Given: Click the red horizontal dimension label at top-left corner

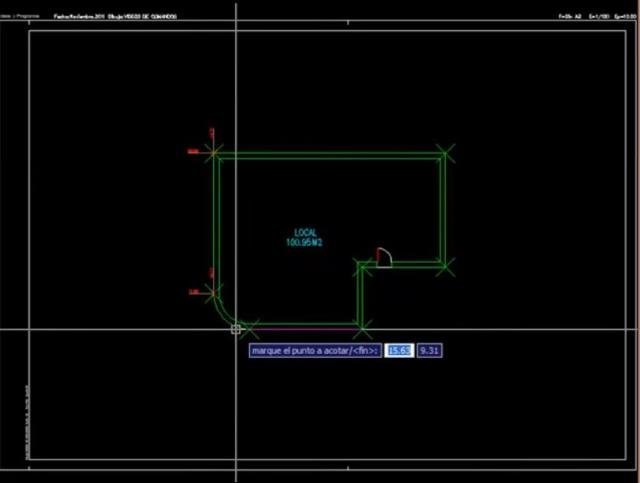Looking at the screenshot, I should point(193,151).
